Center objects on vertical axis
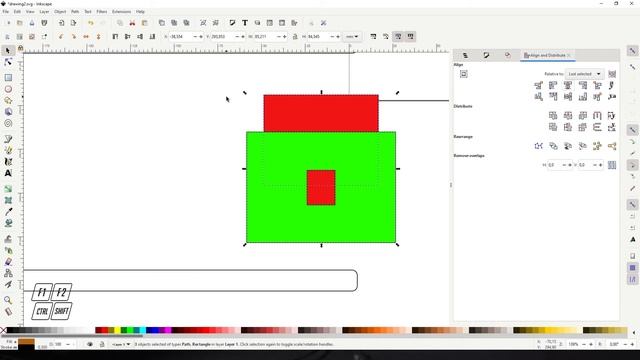 [x=568, y=85]
